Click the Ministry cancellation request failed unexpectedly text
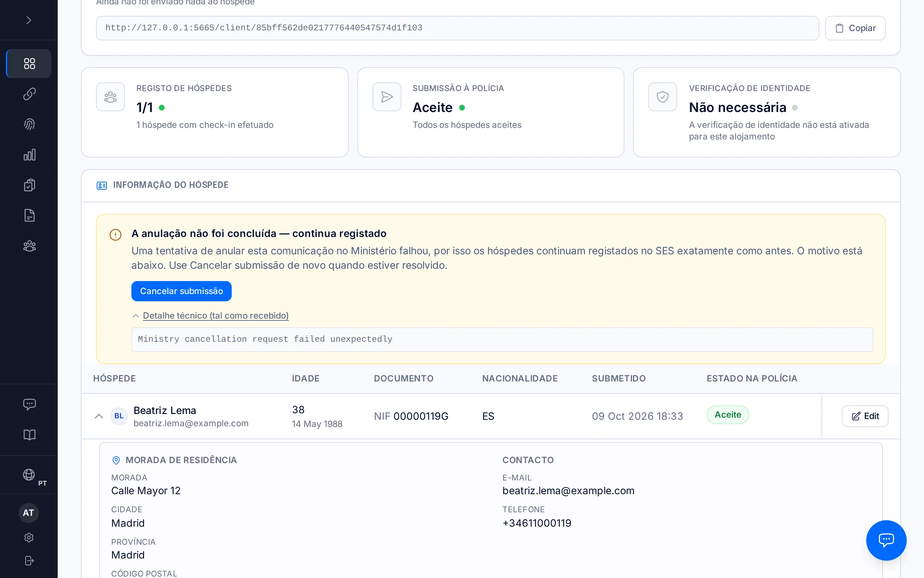924x578 pixels. click(x=265, y=339)
